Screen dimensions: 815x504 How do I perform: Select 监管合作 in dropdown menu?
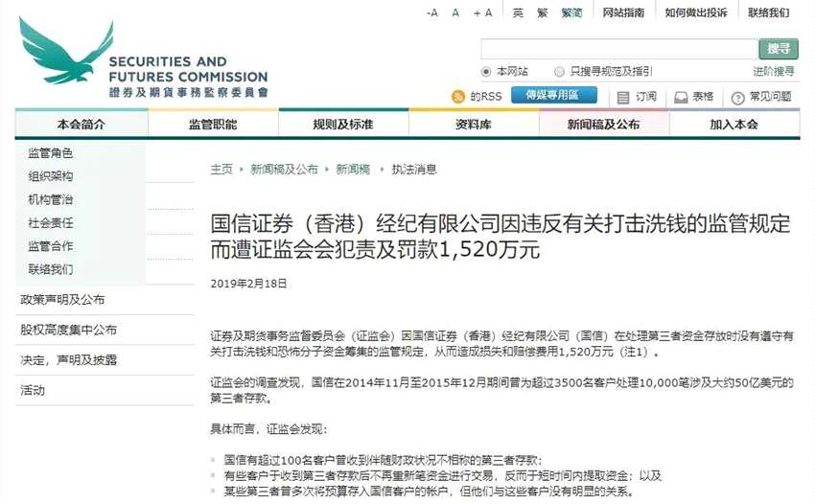coord(51,245)
